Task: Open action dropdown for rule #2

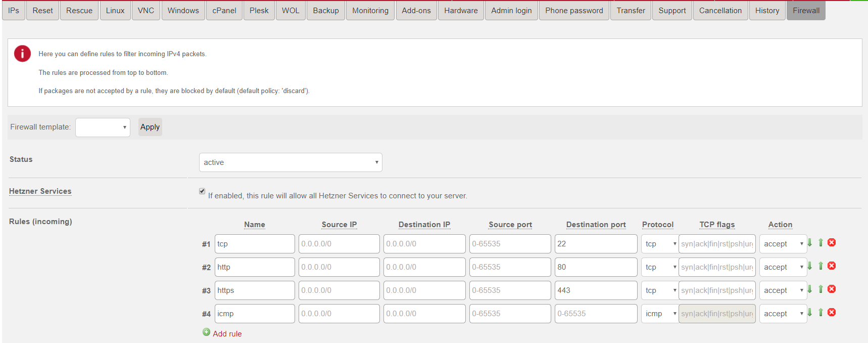Action: pos(783,267)
